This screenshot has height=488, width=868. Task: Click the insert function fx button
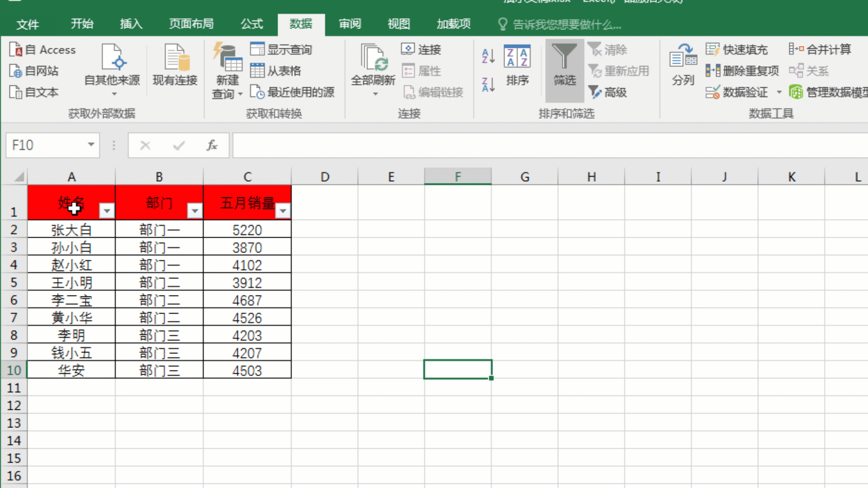pyautogui.click(x=212, y=145)
